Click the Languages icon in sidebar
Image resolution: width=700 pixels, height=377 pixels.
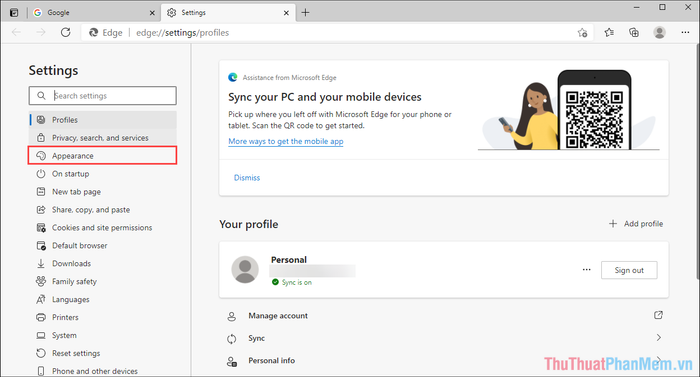click(41, 299)
